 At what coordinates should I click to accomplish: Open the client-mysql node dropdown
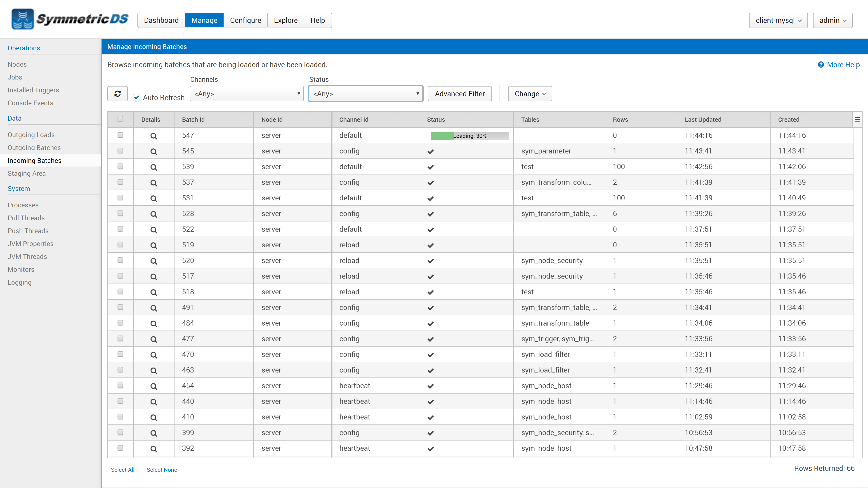tap(778, 20)
